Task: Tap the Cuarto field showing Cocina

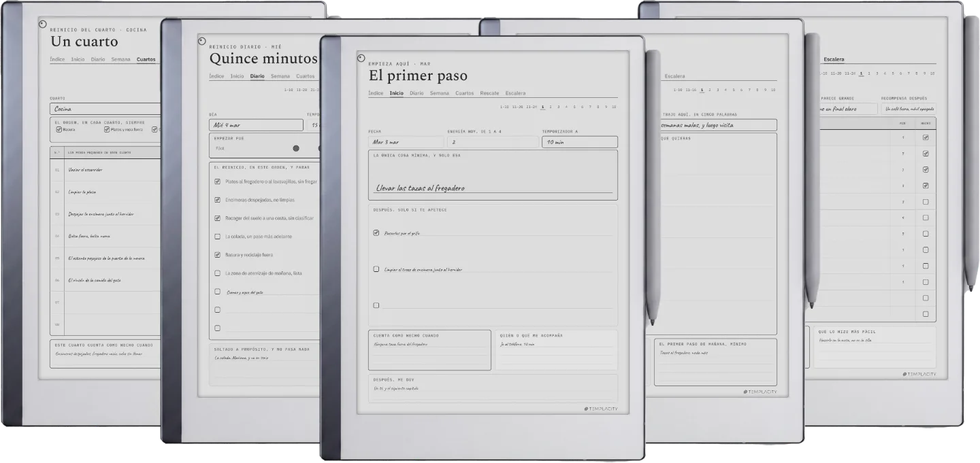Action: (x=105, y=109)
